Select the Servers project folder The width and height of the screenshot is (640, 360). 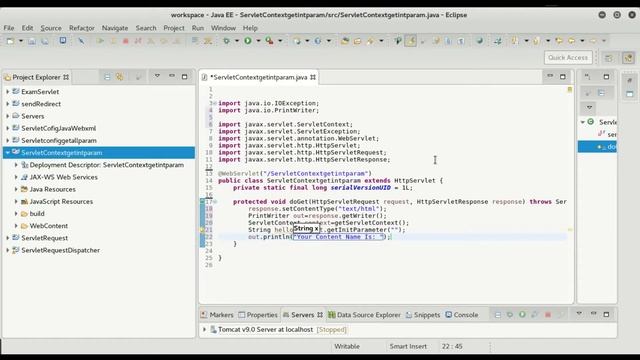33,116
